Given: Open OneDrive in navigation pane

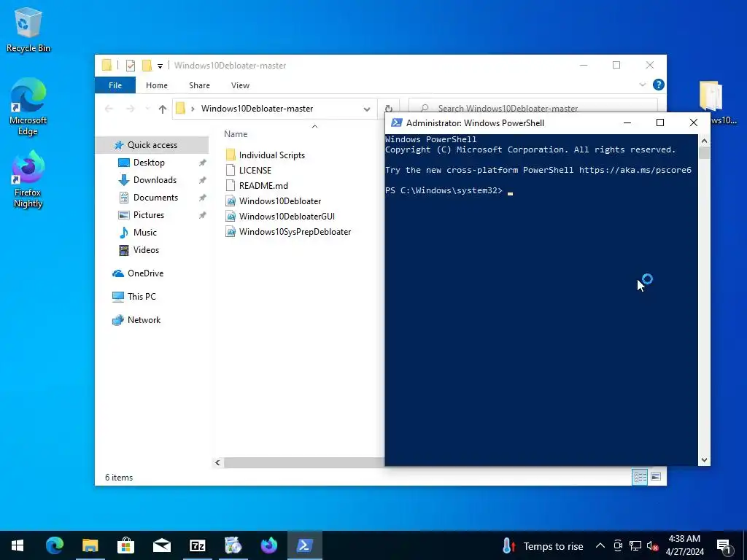Looking at the screenshot, I should tap(145, 273).
